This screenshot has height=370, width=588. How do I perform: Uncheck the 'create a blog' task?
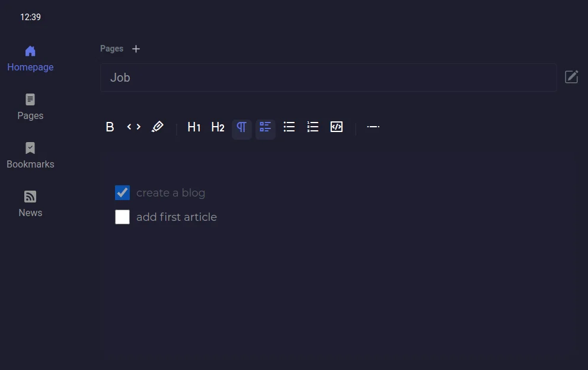(x=122, y=193)
